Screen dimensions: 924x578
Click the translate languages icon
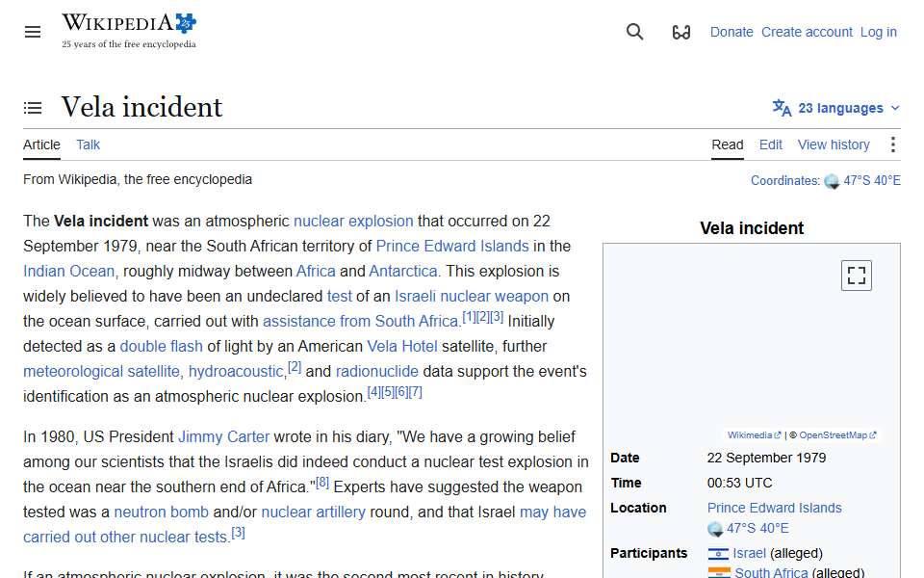[782, 108]
